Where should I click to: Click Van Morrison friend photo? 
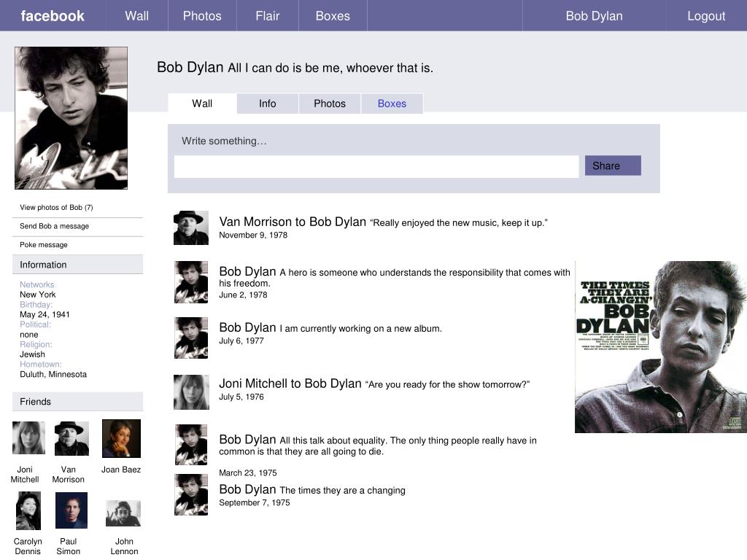coord(71,438)
